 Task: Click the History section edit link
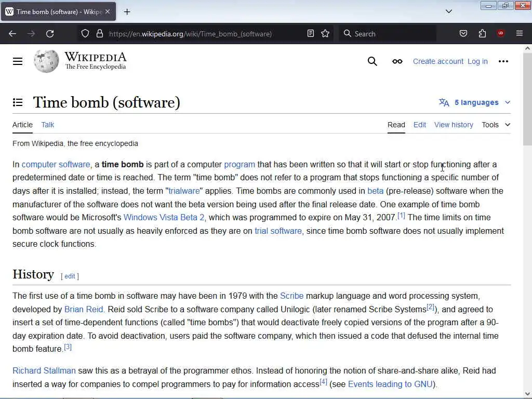point(70,276)
